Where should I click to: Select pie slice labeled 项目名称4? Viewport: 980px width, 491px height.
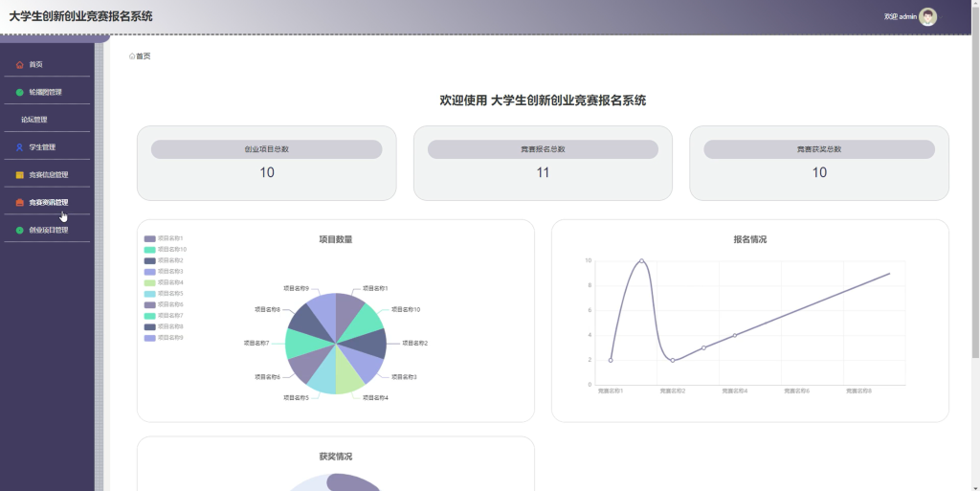(x=346, y=377)
